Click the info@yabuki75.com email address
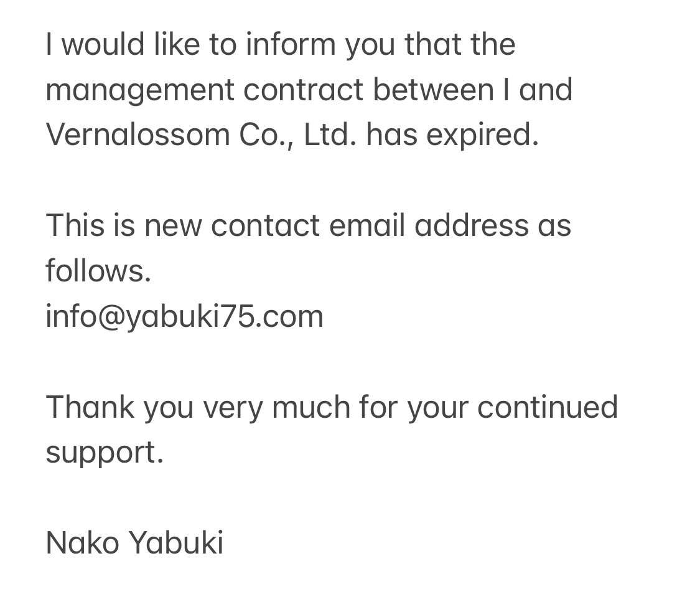The image size is (700, 589). pyautogui.click(x=184, y=316)
